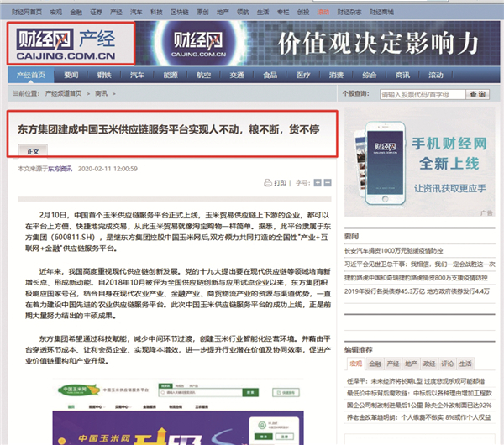Select the 要闻 channel tab
The image size is (504, 445).
point(71,76)
